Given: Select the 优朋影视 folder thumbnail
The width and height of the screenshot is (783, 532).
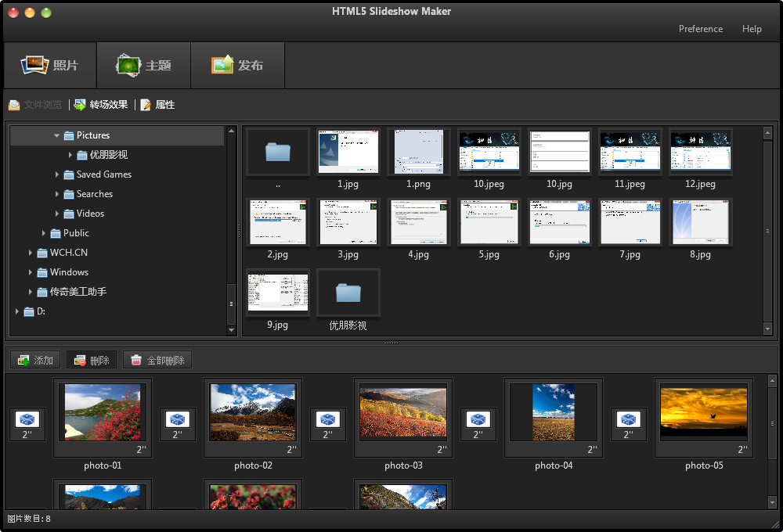Looking at the screenshot, I should point(348,293).
